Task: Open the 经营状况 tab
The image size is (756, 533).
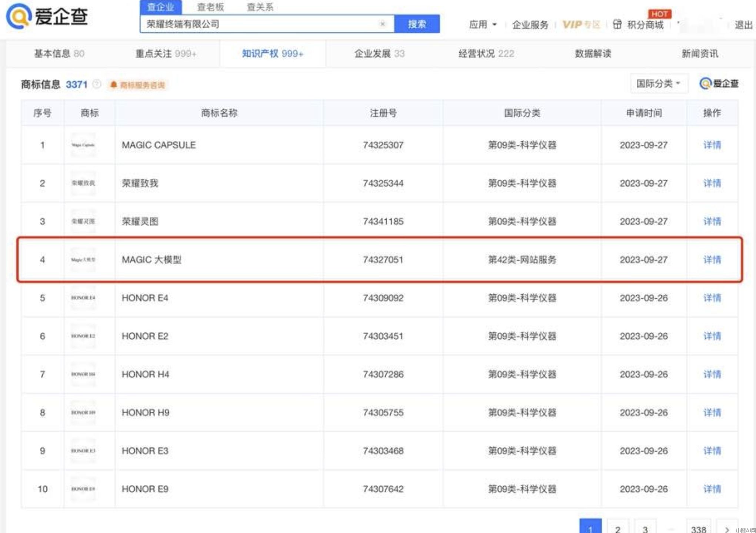Action: click(x=486, y=54)
